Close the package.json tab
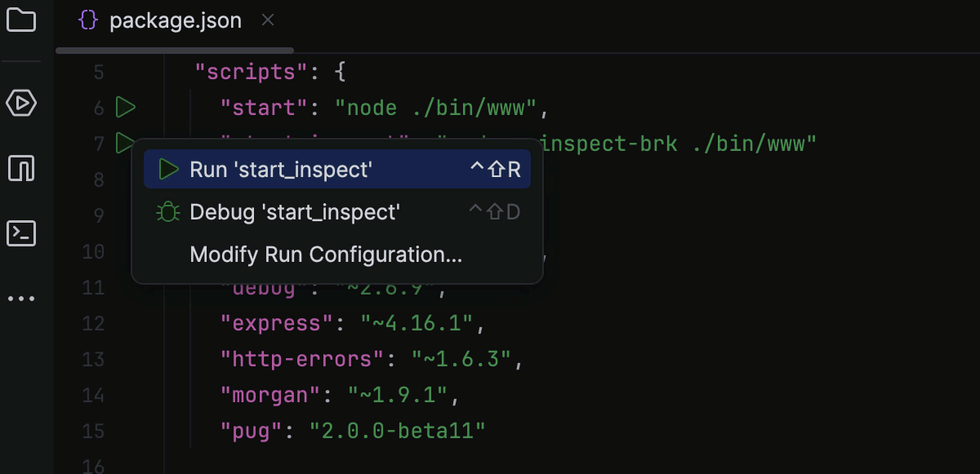This screenshot has width=980, height=474. (268, 20)
